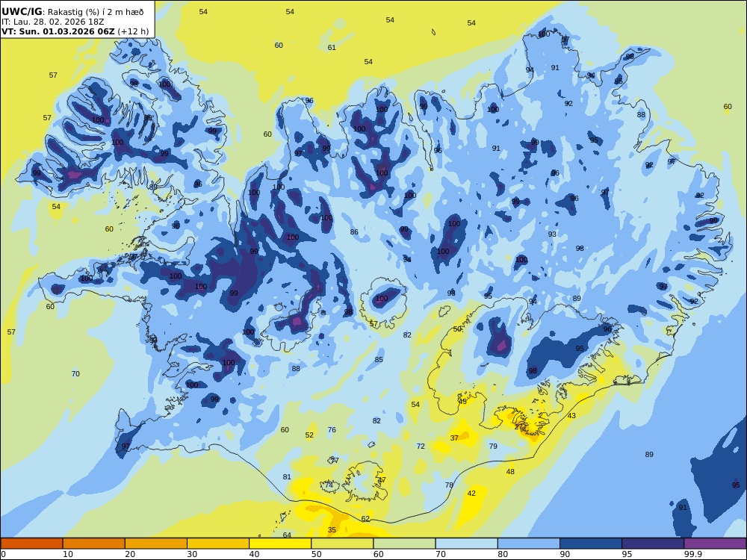Click the init time "IT: Lau. 28. 02. 2026 18Z"
Screen dimensions: 747x560
pos(53,22)
